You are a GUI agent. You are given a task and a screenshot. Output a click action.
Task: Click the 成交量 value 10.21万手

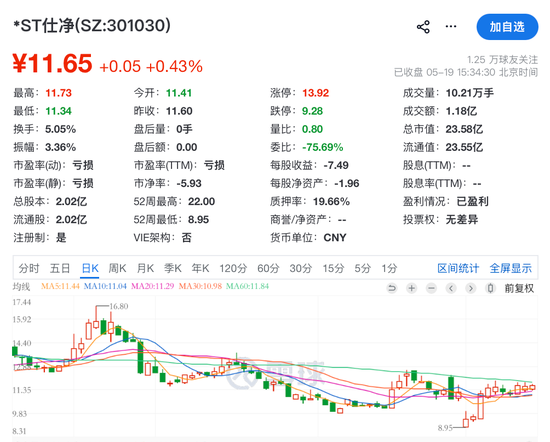point(470,93)
